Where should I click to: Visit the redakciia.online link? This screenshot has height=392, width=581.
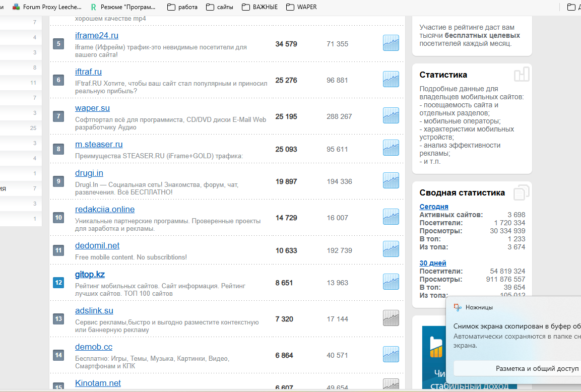[105, 209]
